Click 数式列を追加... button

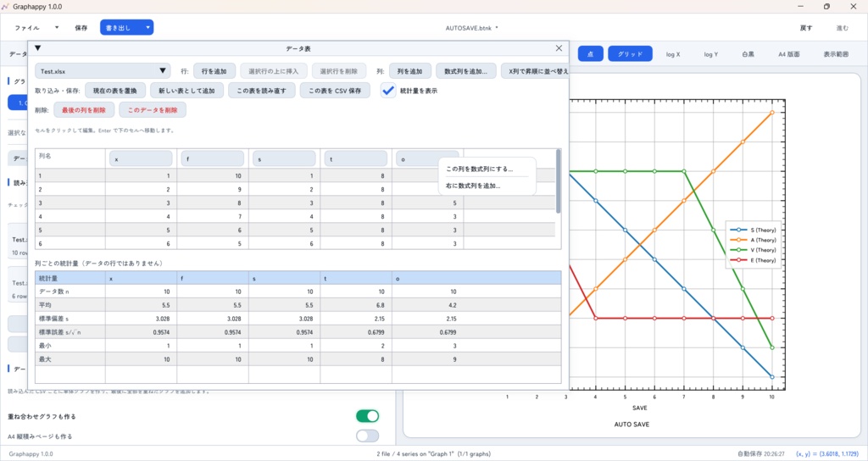point(465,71)
